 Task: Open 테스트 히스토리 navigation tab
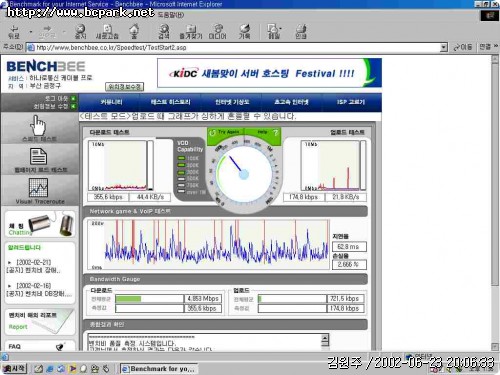coord(170,102)
